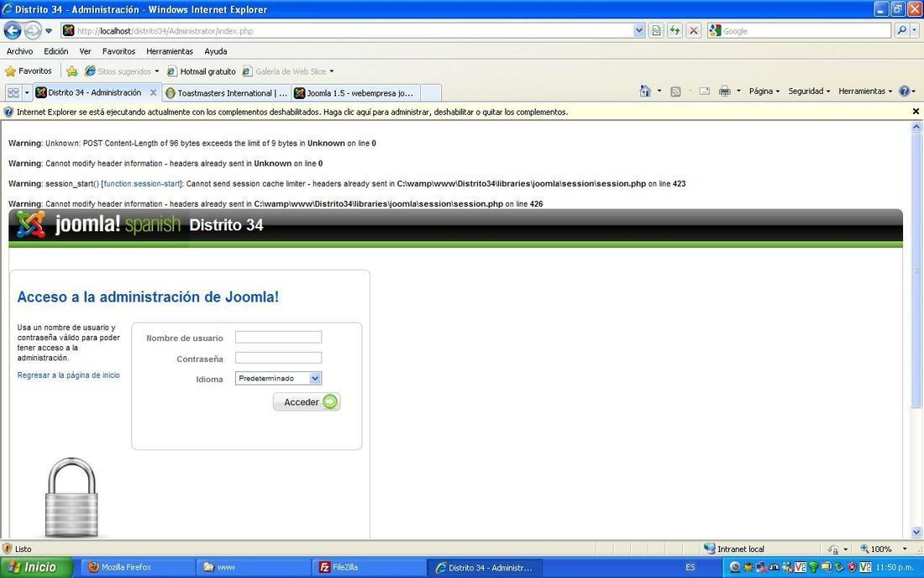The width and height of the screenshot is (924, 578).
Task: Open search provider options dropdown arrow
Action: [915, 30]
